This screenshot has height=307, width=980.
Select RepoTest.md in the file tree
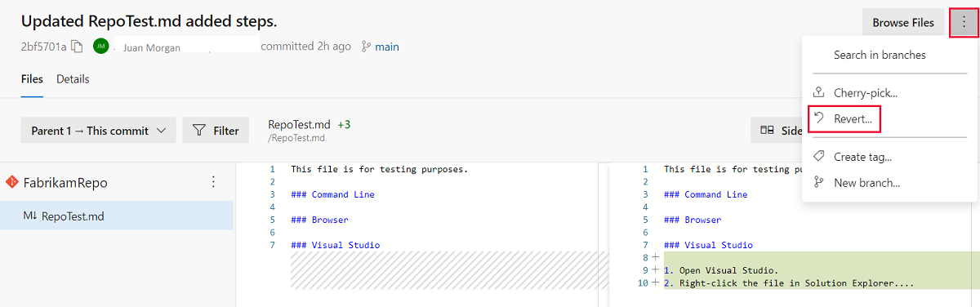[x=117, y=216]
